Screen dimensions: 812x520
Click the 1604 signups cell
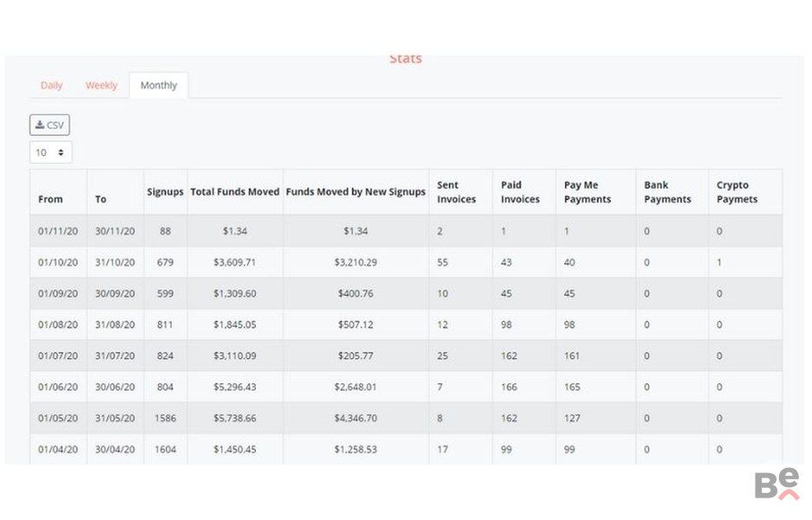tap(165, 450)
